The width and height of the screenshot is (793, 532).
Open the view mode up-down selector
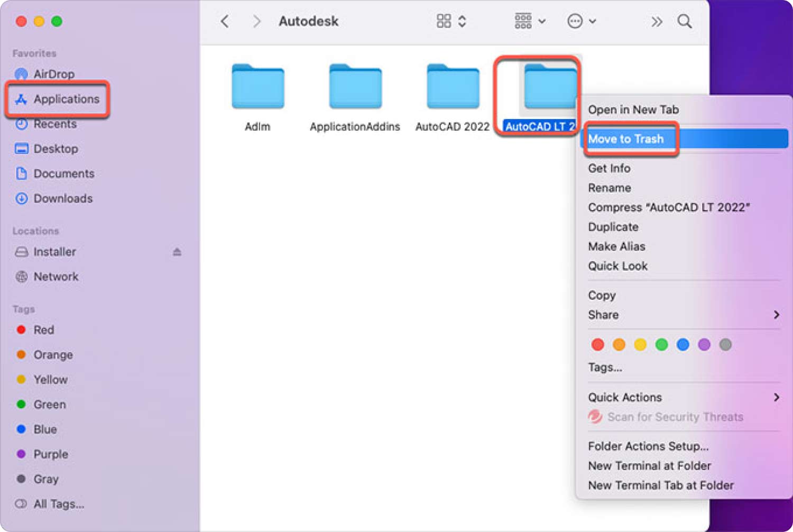[462, 21]
